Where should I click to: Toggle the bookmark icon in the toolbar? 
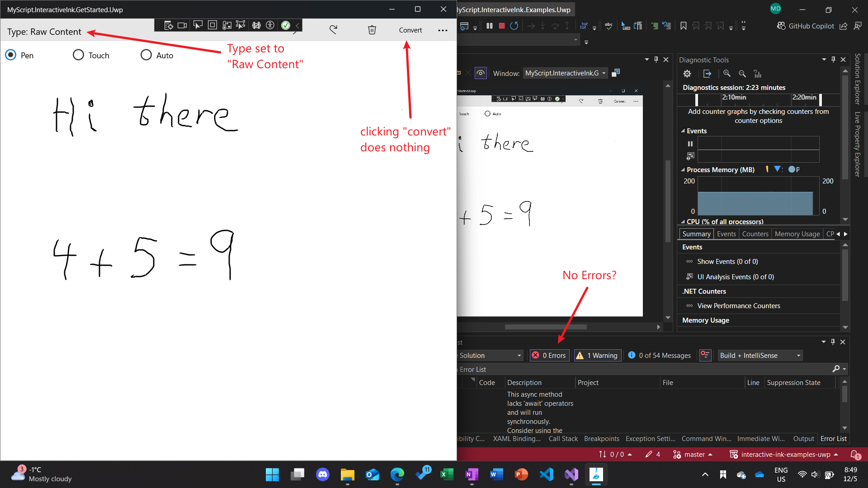(x=683, y=26)
